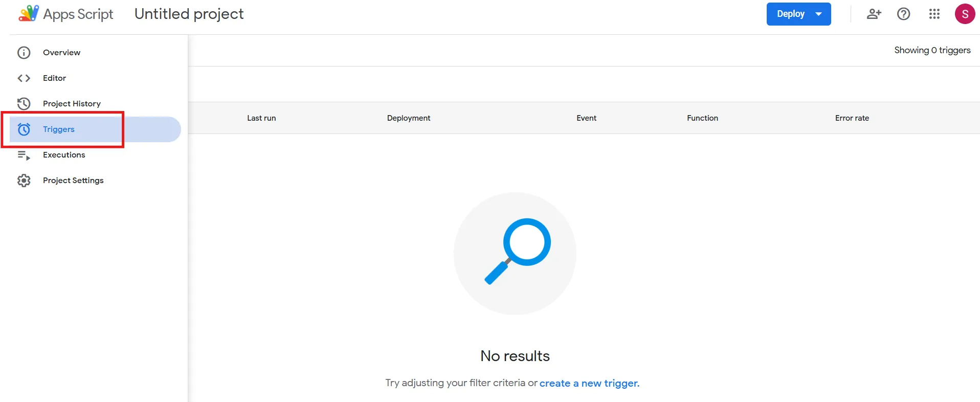Click the Project Settings gear icon
The width and height of the screenshot is (980, 402).
pyautogui.click(x=24, y=181)
